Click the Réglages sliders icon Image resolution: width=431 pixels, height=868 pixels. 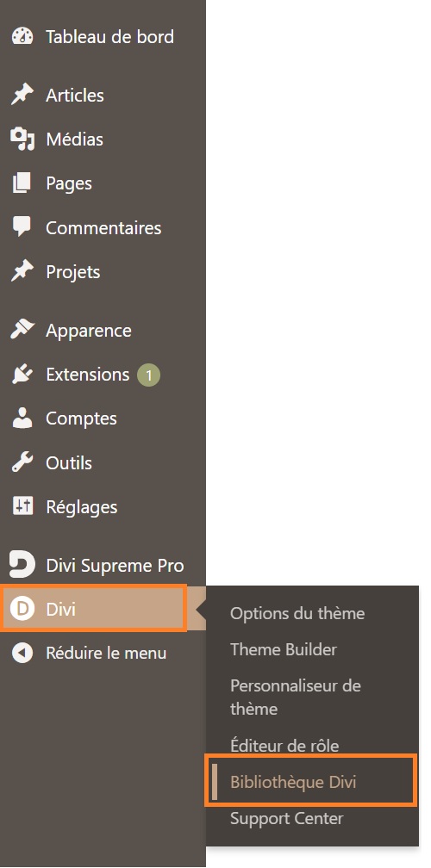22,506
